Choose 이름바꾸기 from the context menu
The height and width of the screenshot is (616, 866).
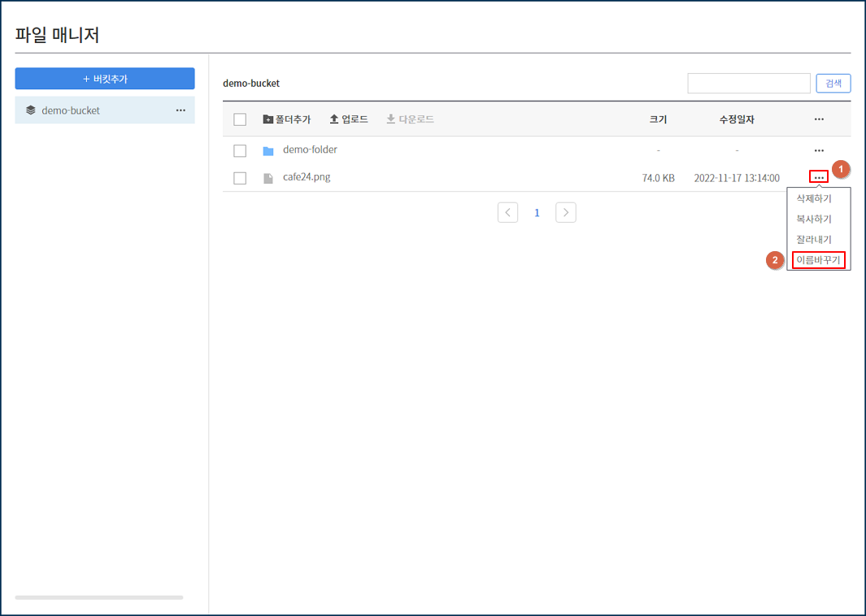pos(818,260)
